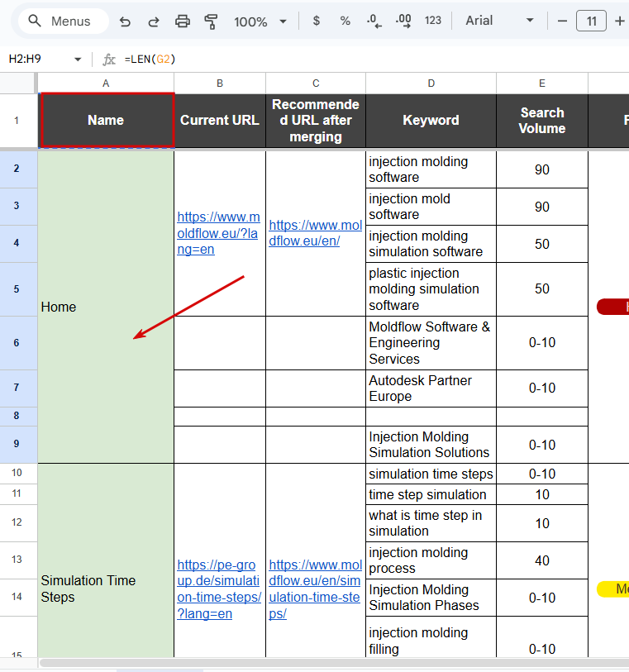Image resolution: width=629 pixels, height=672 pixels.
Task: Click 'Autodesk Partner Europe' cell
Action: 431,388
